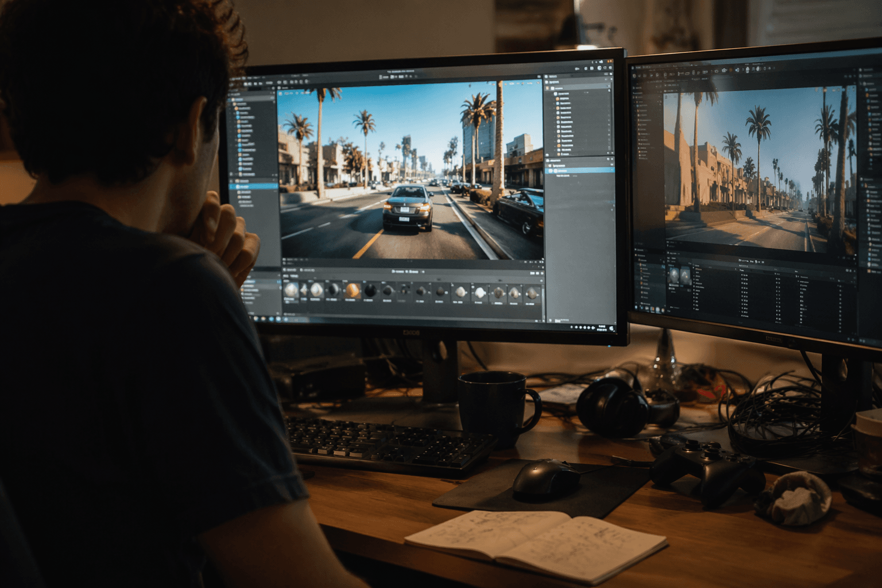Click the parked black convertible in the viewport

[x=519, y=212]
